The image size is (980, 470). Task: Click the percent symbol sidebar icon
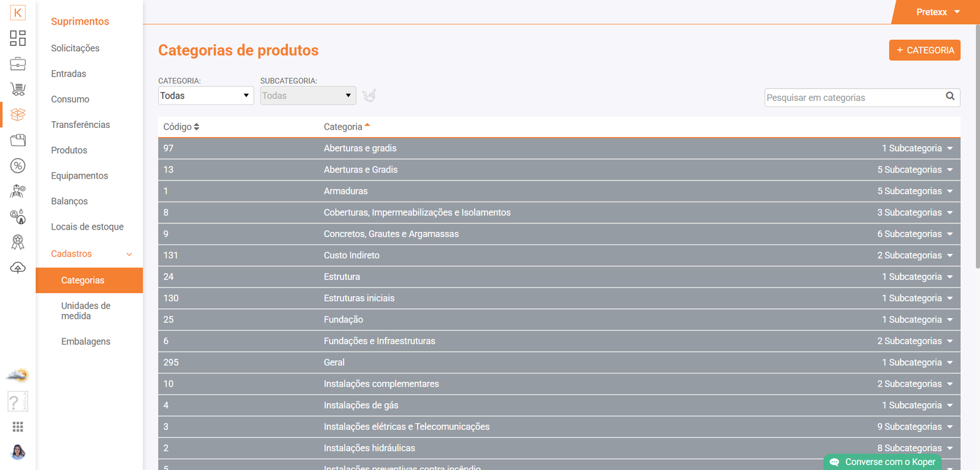point(18,166)
